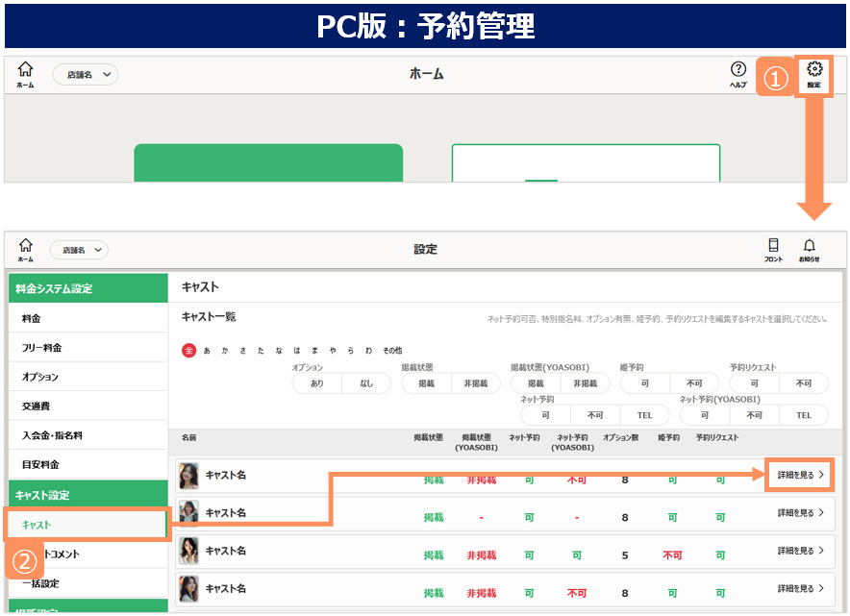850x616 pixels.
Task: Choose 非掲載 under 掲載状態(YOASOBI) filter
Action: click(x=585, y=383)
